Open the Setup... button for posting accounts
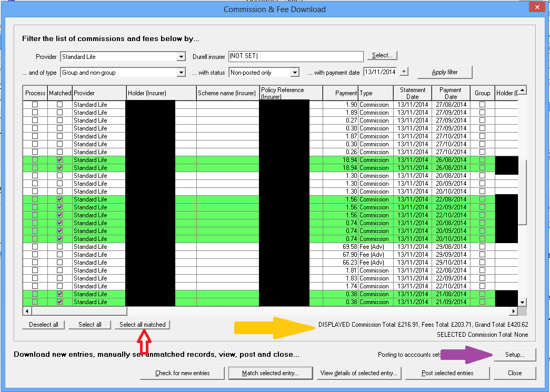The width and height of the screenshot is (550, 392). click(515, 355)
